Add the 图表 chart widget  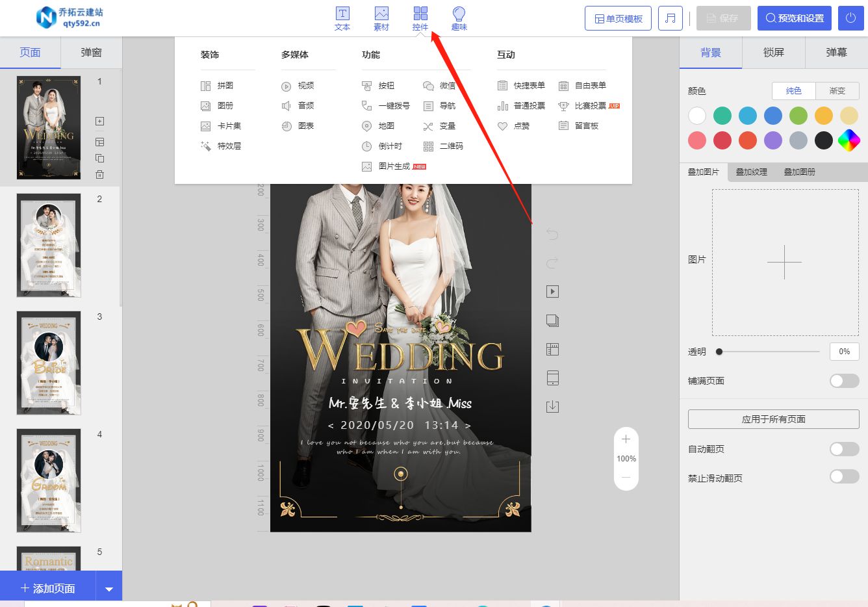(x=304, y=125)
